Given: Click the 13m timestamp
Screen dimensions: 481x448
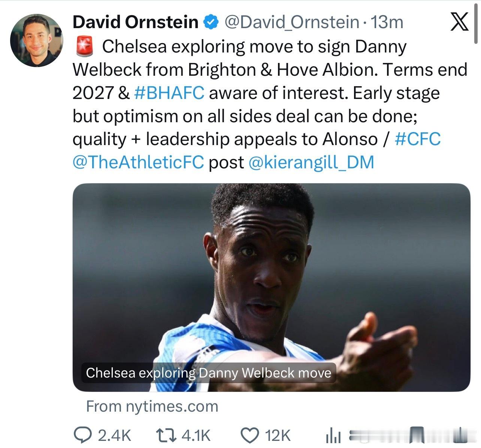Looking at the screenshot, I should (387, 22).
